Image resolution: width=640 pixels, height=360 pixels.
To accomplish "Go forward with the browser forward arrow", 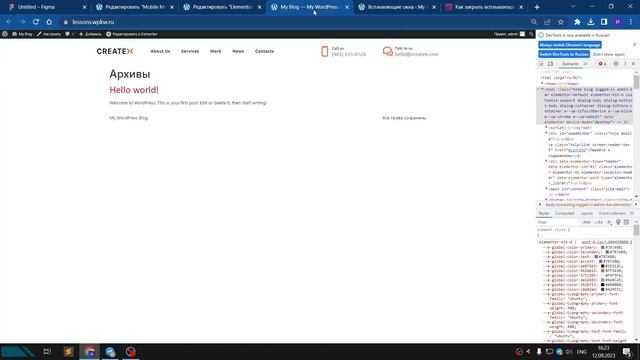I will tap(22, 22).
